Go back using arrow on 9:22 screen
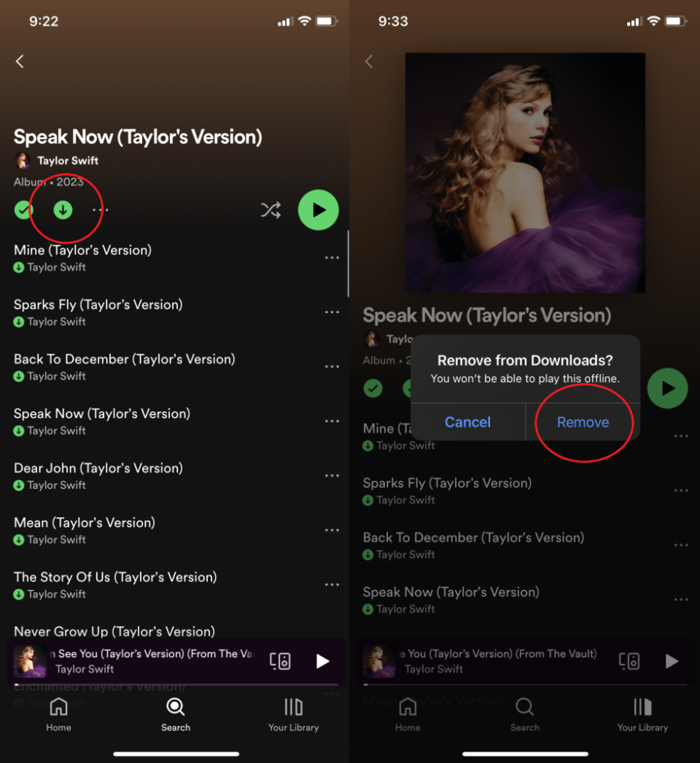Image resolution: width=700 pixels, height=763 pixels. click(x=20, y=62)
